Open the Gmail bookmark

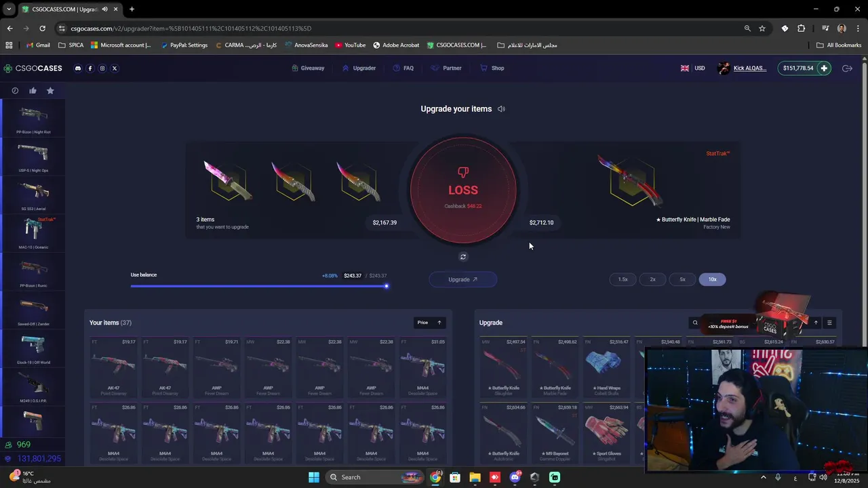click(x=38, y=45)
